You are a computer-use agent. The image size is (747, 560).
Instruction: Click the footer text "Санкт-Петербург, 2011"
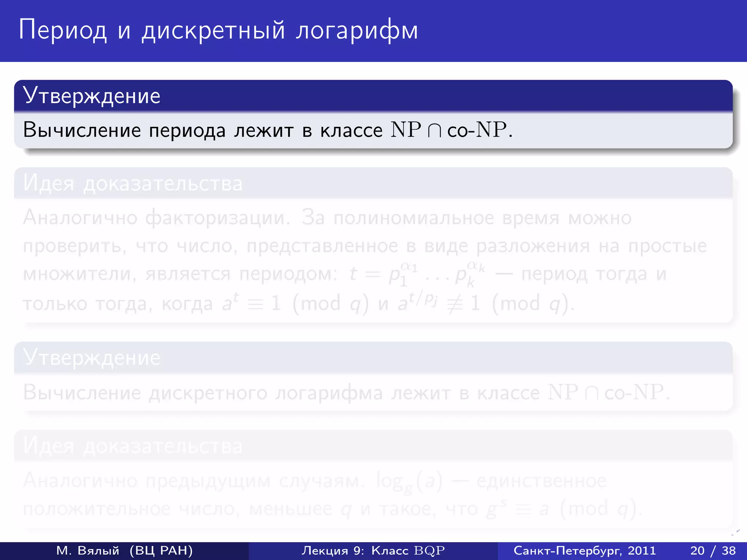tap(585, 551)
